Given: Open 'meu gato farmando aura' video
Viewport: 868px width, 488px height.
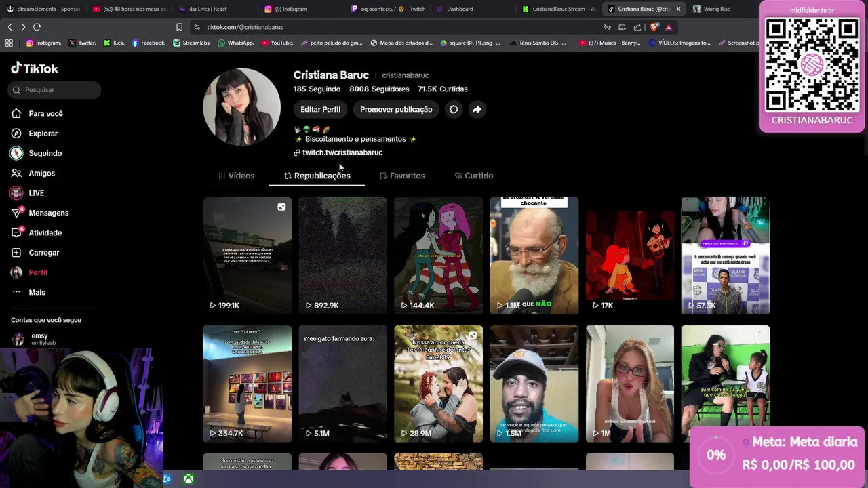Looking at the screenshot, I should click(342, 384).
